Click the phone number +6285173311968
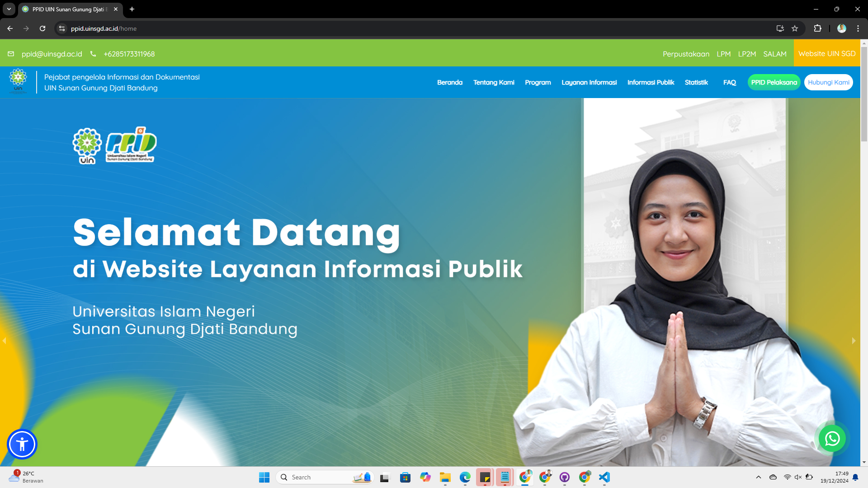 tap(129, 54)
